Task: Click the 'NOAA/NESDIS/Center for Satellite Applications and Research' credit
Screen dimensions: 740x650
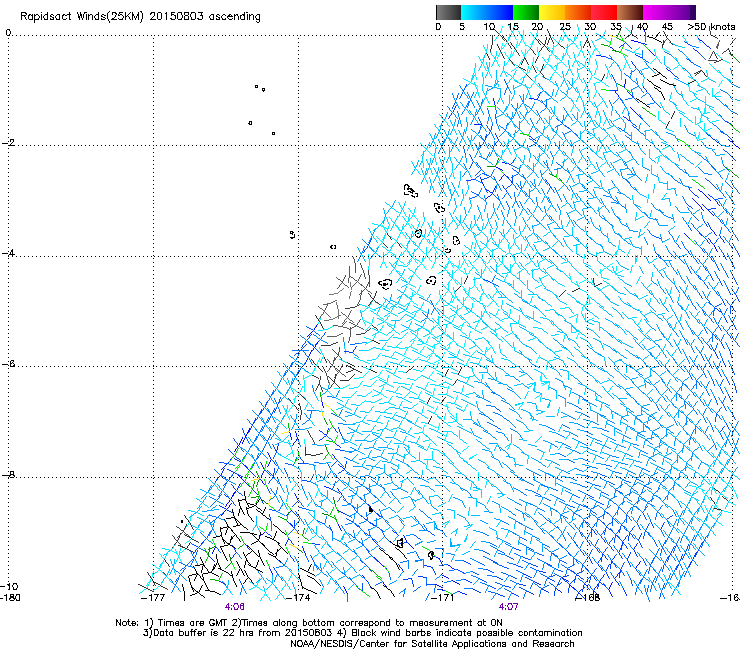Action: [432, 644]
